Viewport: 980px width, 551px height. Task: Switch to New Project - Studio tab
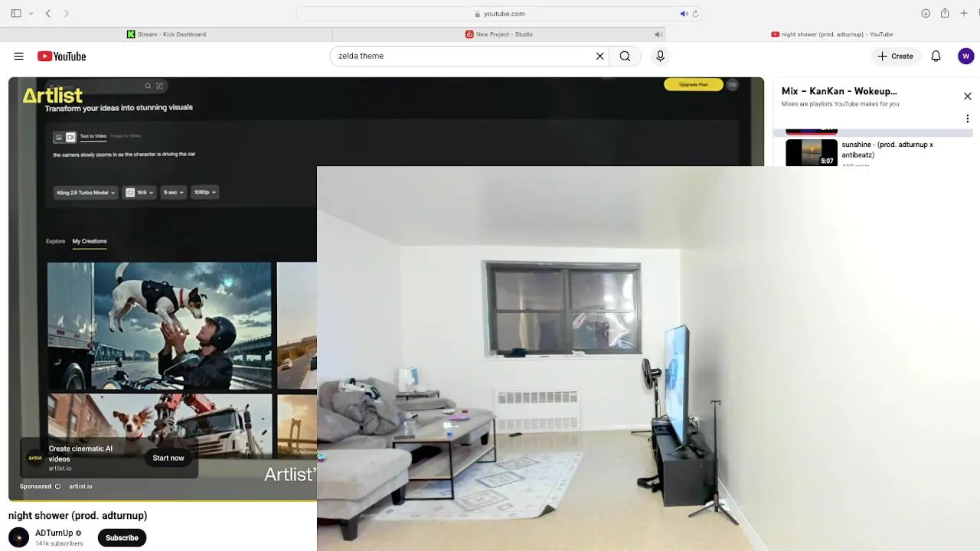click(x=499, y=34)
